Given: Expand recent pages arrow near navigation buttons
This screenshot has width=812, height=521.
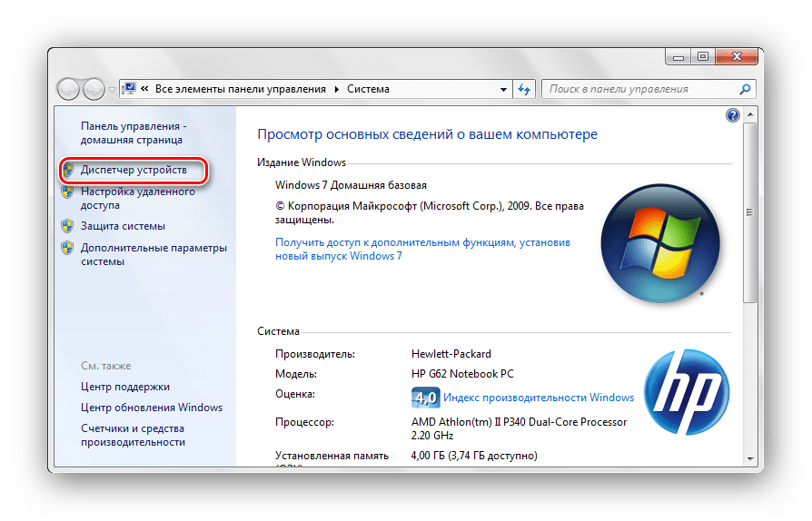Looking at the screenshot, I should click(x=112, y=89).
